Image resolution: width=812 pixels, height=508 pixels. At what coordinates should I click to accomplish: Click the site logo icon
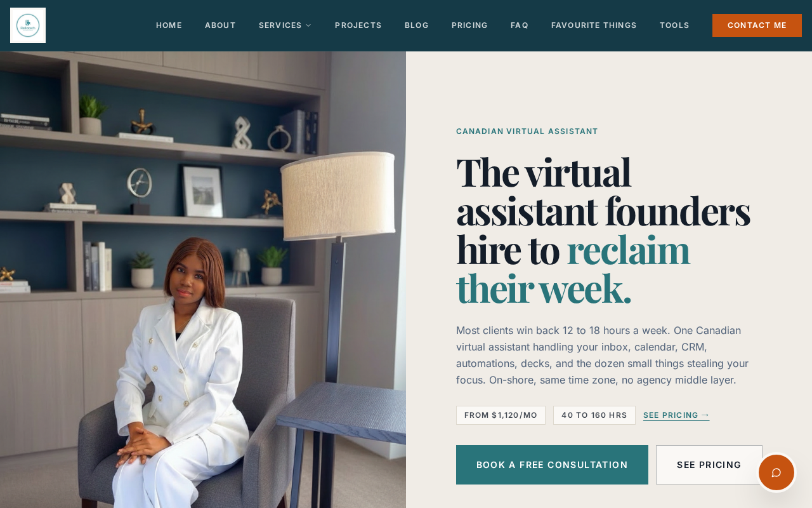tap(28, 25)
